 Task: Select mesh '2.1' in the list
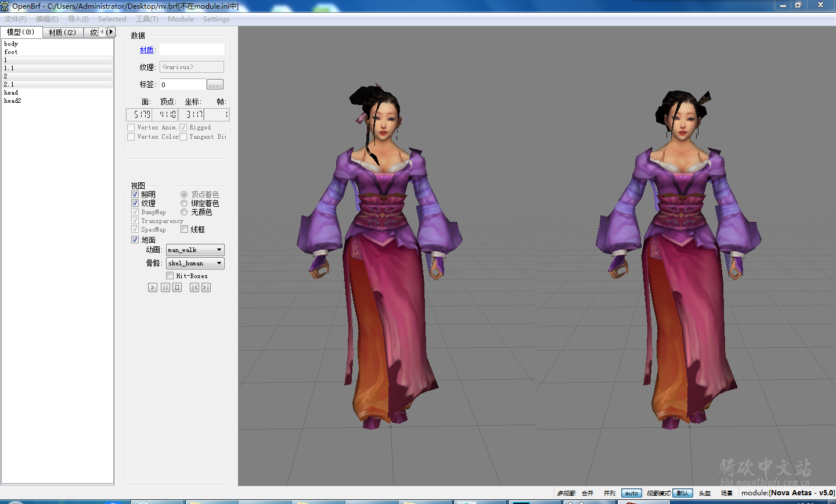tap(57, 84)
